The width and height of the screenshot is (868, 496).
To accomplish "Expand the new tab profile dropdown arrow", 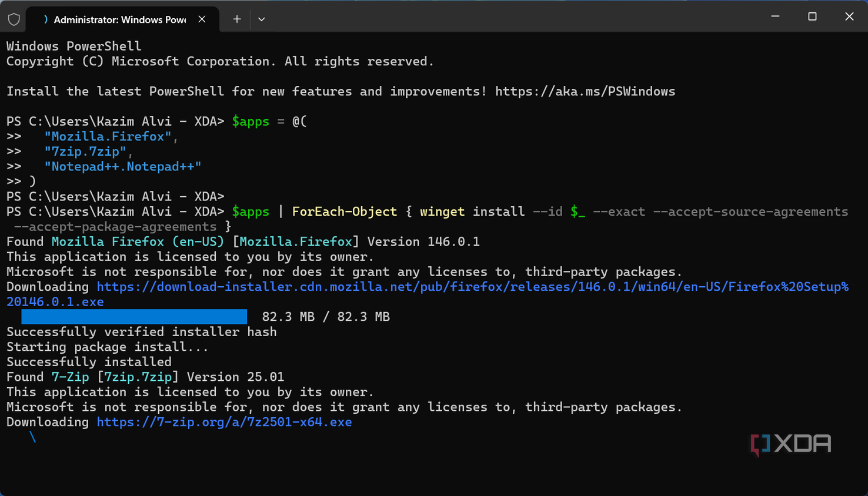I will pyautogui.click(x=262, y=19).
